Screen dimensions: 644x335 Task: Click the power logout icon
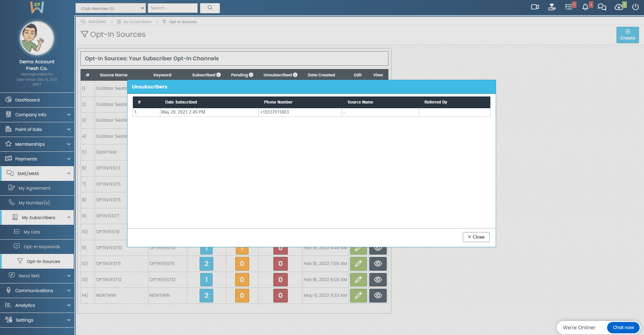[635, 7]
